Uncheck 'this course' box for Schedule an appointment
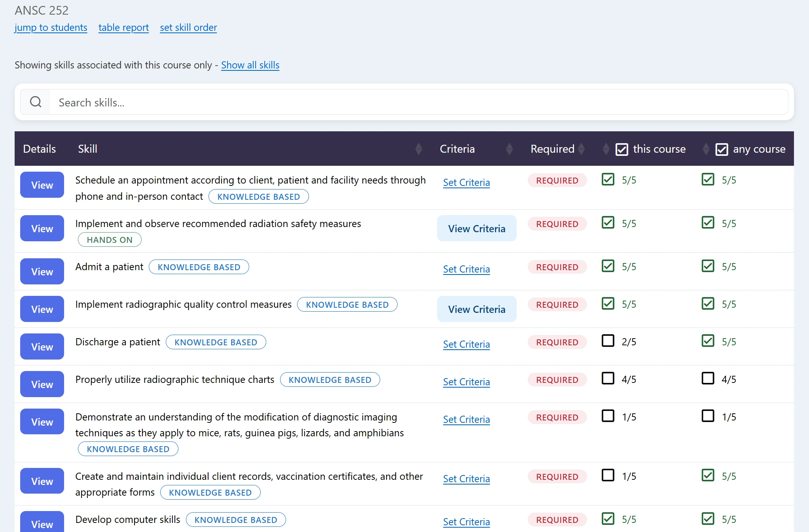This screenshot has height=532, width=809. click(608, 179)
